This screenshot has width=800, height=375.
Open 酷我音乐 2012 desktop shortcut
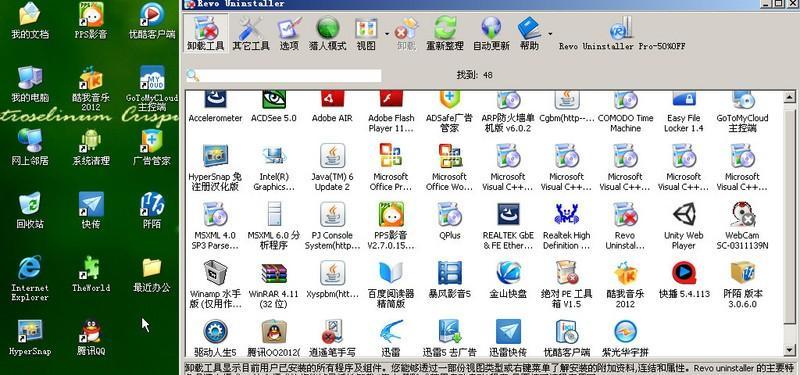click(91, 89)
